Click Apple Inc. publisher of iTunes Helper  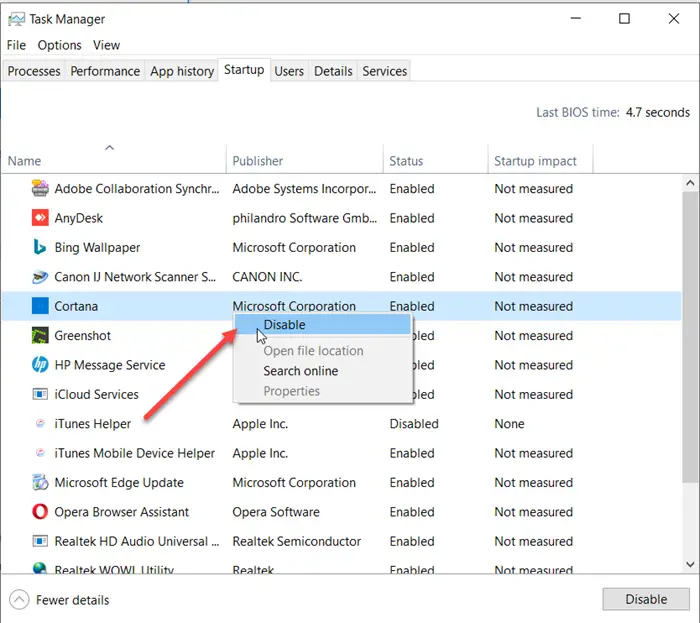tap(260, 424)
